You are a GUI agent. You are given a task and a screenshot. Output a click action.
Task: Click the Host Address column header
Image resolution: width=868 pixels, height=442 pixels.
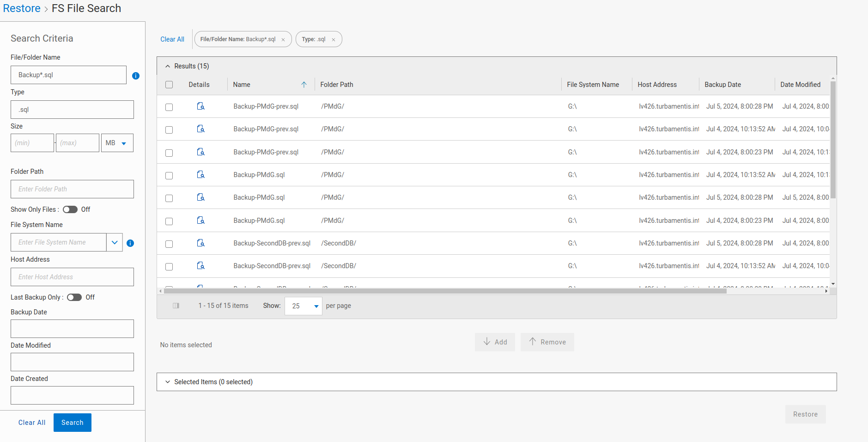[657, 85]
